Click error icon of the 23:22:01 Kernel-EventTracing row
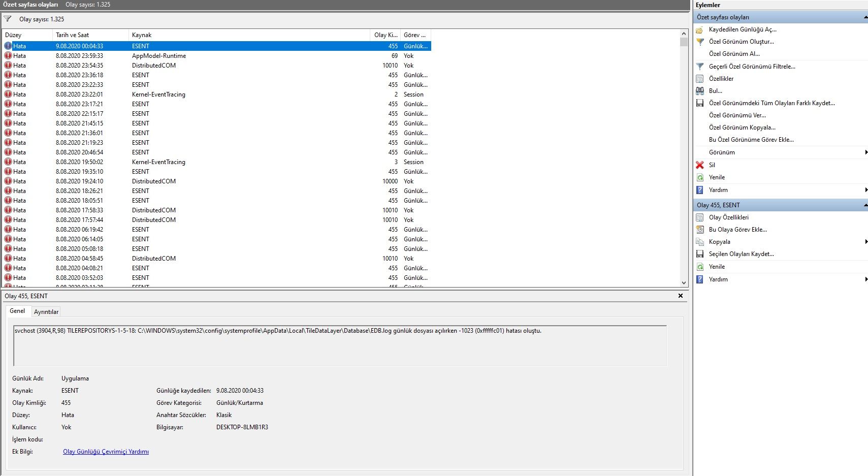 (x=8, y=94)
